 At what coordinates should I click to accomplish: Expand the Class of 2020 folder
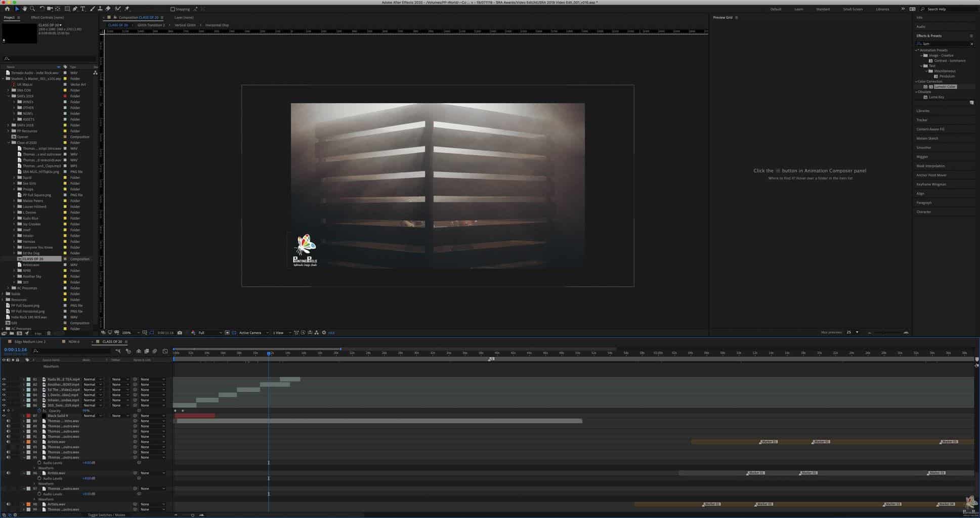(x=9, y=143)
